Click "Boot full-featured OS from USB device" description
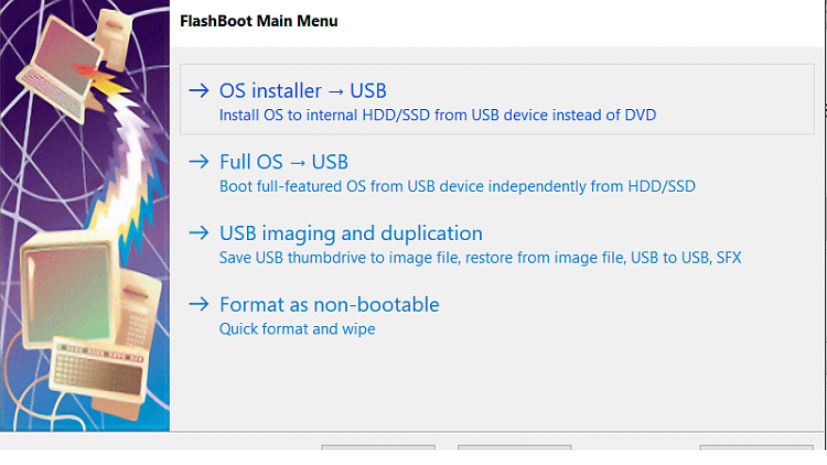The width and height of the screenshot is (827, 465). (456, 186)
